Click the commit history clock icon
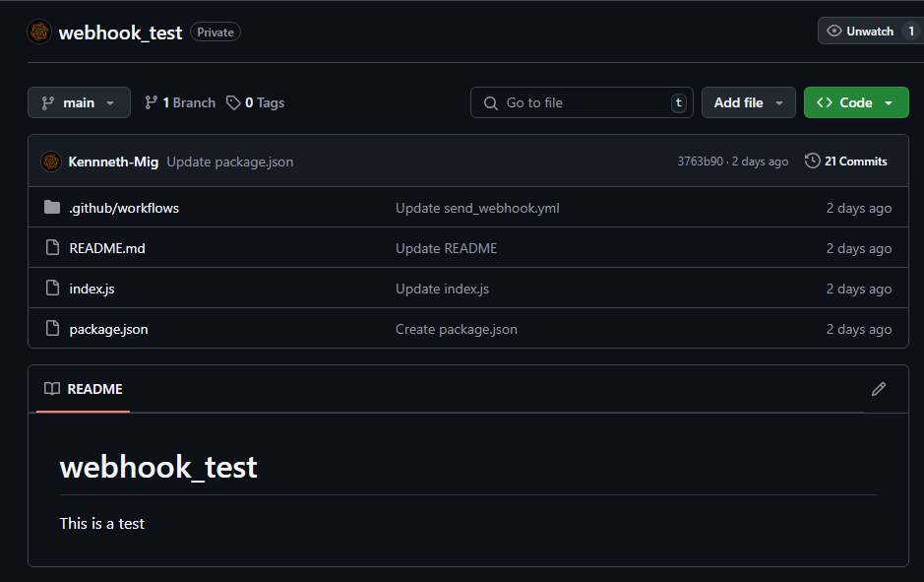 (813, 161)
